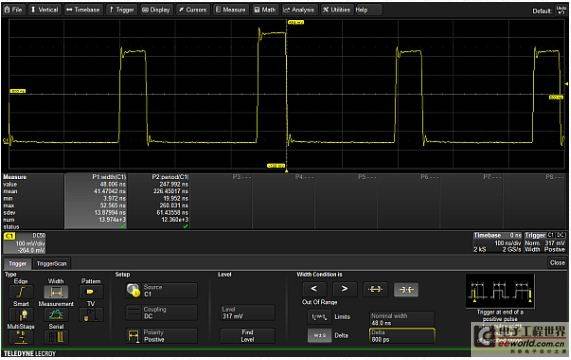Open the Math menu
Viewport: 571px width, 360px height.
point(265,10)
